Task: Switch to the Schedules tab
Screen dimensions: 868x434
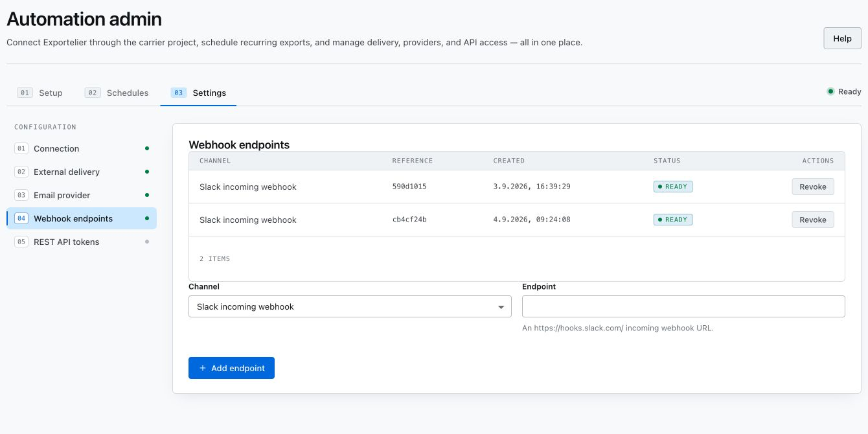Action: point(117,93)
